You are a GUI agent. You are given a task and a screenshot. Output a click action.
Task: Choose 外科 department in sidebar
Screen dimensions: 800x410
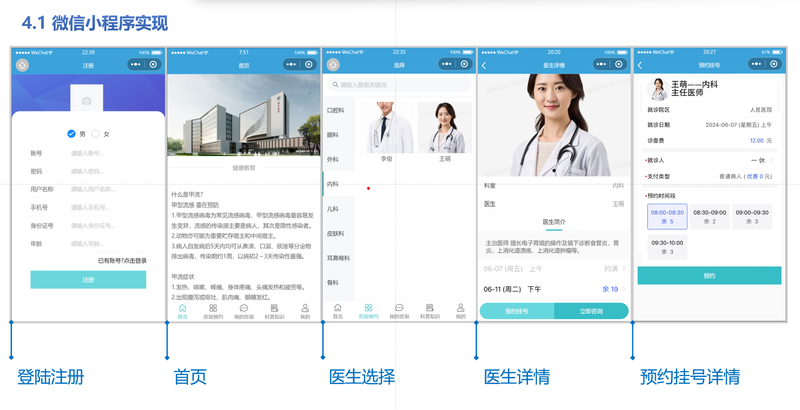coord(339,160)
